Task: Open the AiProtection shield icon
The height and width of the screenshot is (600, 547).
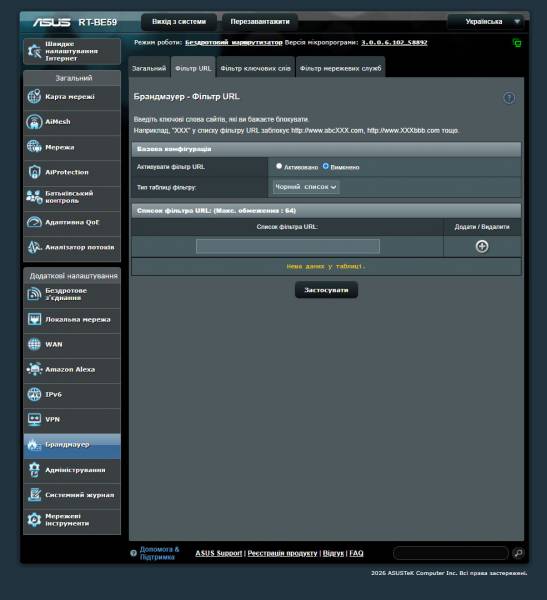Action: point(34,172)
